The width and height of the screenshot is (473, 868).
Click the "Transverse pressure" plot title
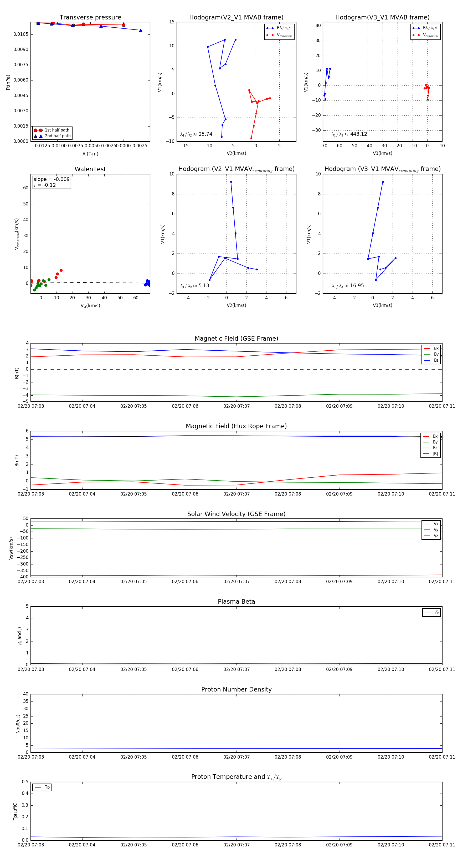click(90, 18)
